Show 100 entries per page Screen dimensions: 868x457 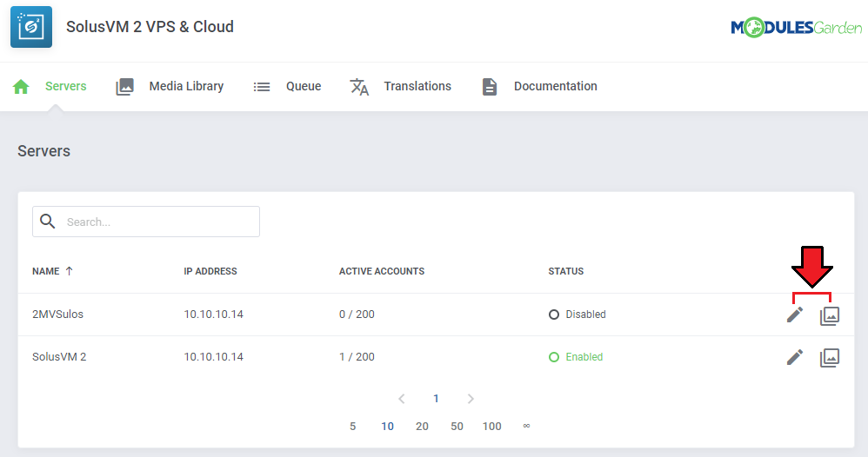point(491,427)
